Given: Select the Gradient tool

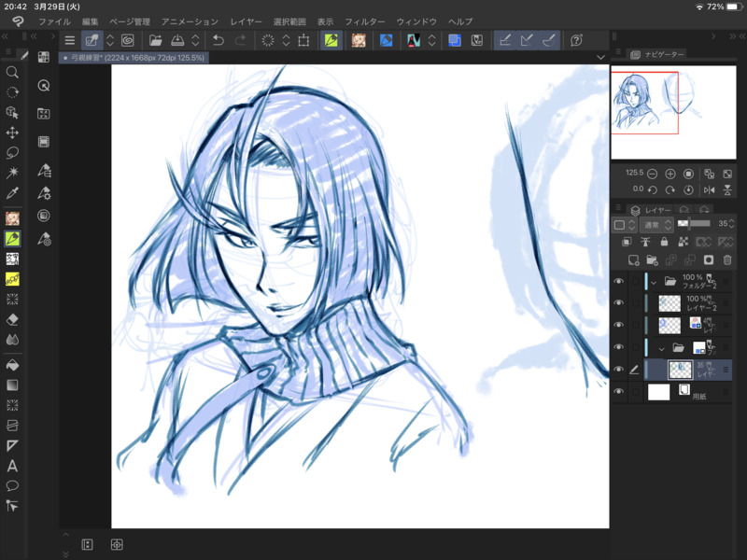Looking at the screenshot, I should [x=12, y=385].
